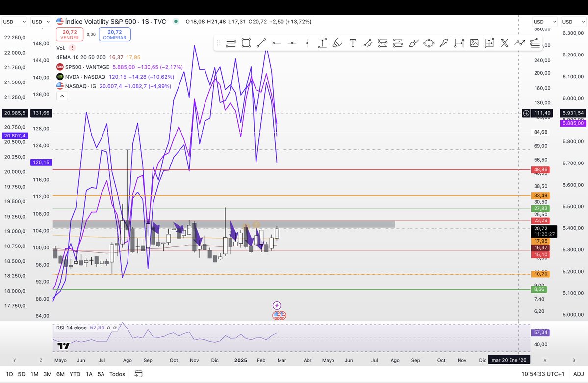Screen dimensions: 588x383
Task: Select the Rectangle drawing tool
Action: click(x=246, y=43)
